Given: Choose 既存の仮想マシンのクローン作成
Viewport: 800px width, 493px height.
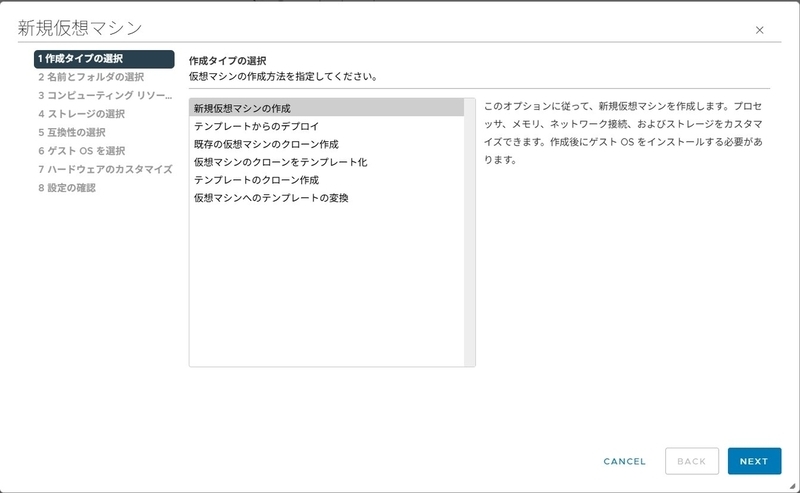Looking at the screenshot, I should coord(327,144).
